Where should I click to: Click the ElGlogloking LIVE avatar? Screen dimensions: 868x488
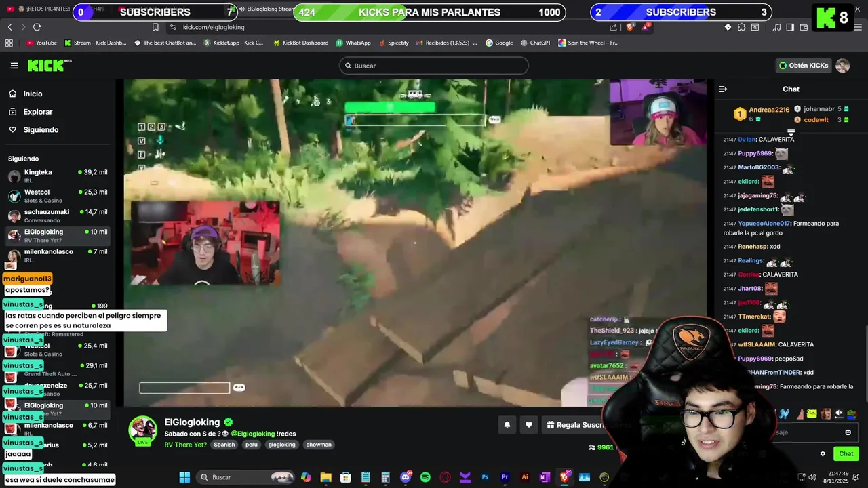[x=143, y=431]
